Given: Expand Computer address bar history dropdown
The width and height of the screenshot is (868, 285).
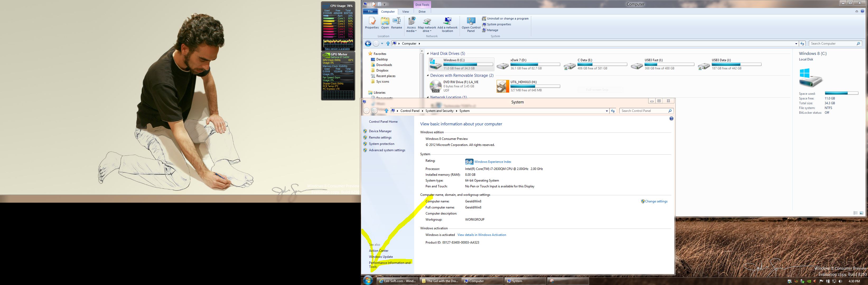Looking at the screenshot, I should [796, 43].
